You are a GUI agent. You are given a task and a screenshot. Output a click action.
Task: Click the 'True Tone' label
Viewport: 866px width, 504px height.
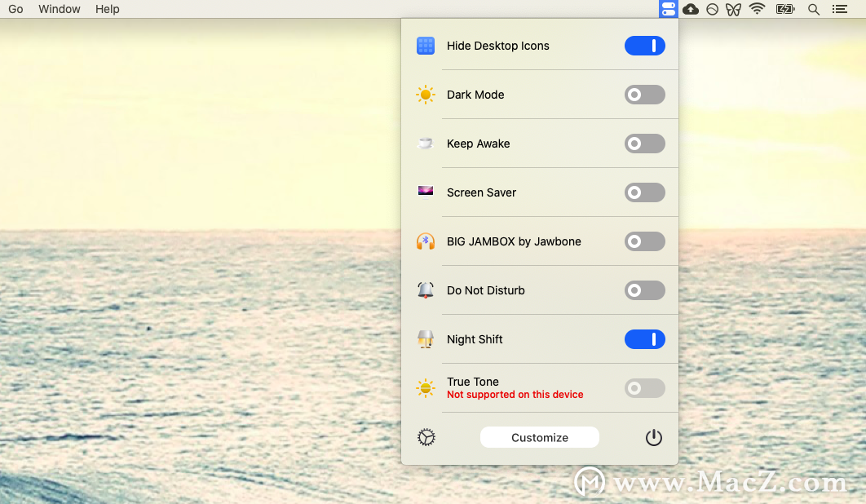click(473, 382)
